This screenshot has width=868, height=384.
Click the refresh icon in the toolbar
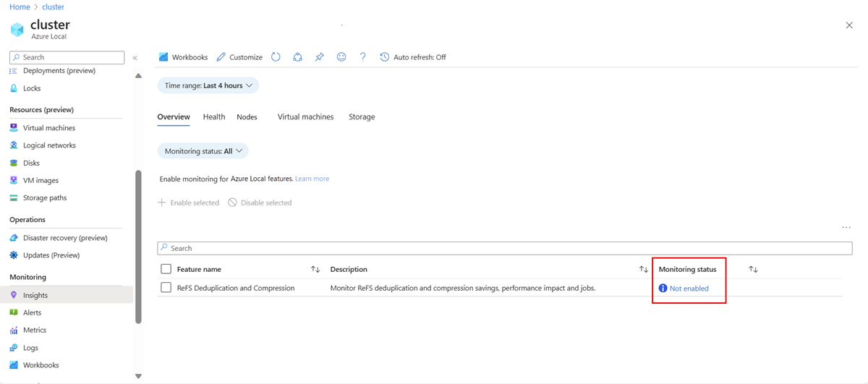pyautogui.click(x=276, y=57)
